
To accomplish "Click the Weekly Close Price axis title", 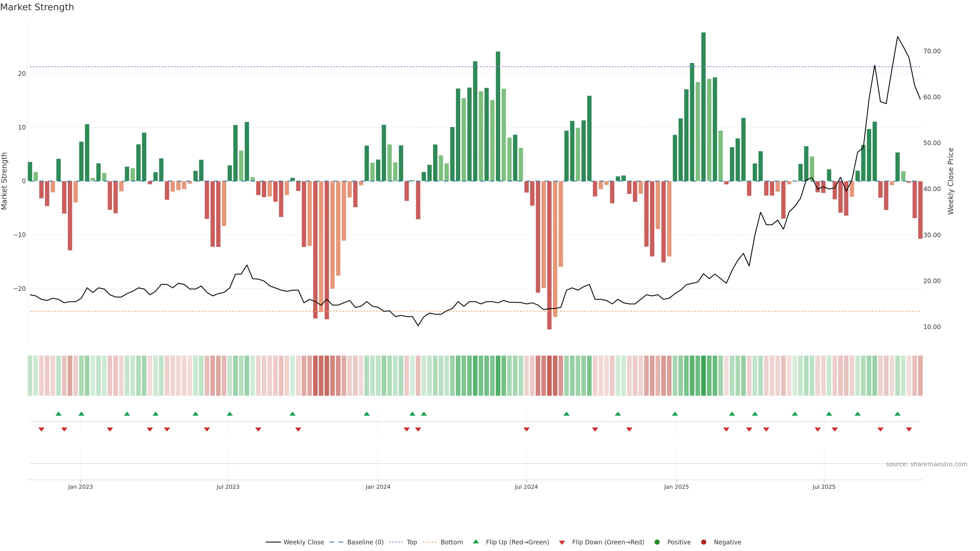I will (950, 181).
